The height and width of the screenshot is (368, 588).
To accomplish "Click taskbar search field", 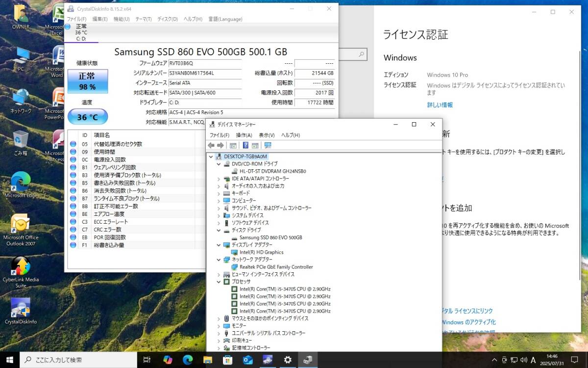I will tap(78, 360).
